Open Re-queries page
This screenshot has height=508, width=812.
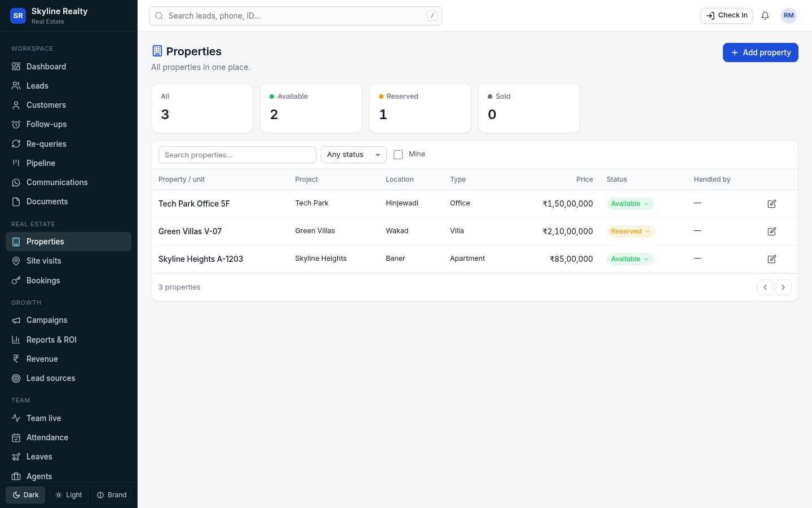[x=68, y=144]
